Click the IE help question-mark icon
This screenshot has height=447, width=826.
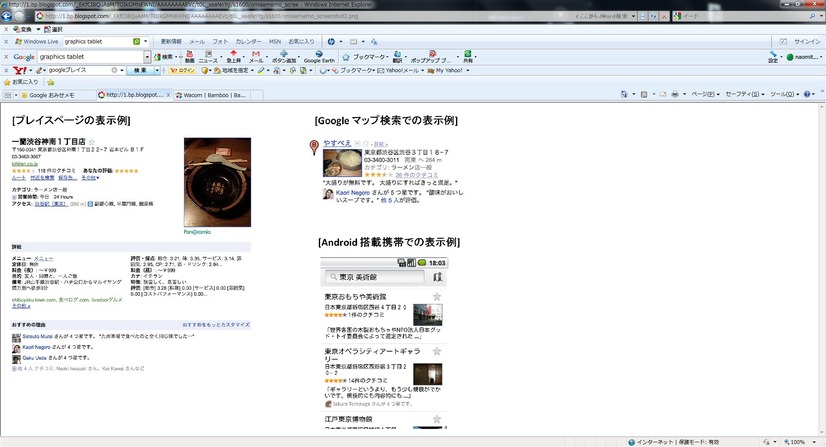coord(807,94)
